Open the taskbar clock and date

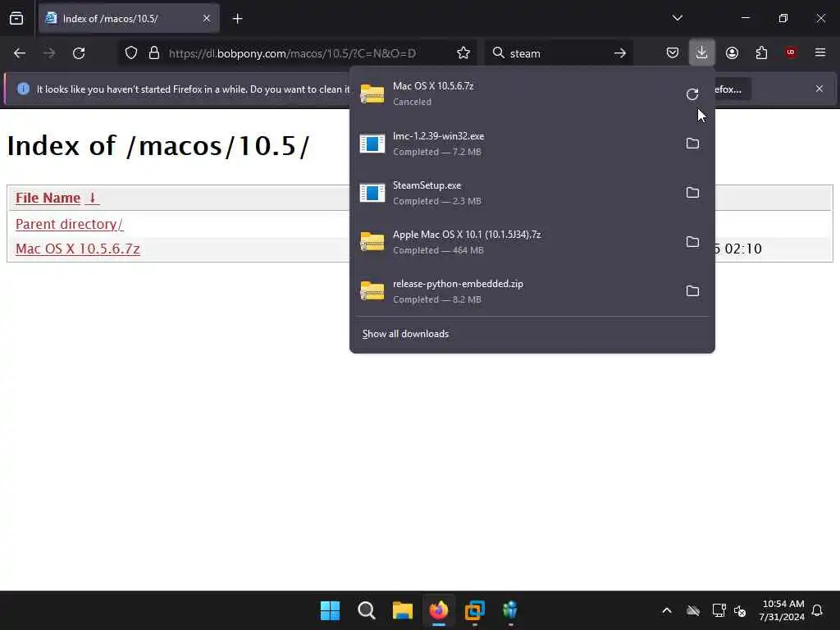click(x=782, y=610)
